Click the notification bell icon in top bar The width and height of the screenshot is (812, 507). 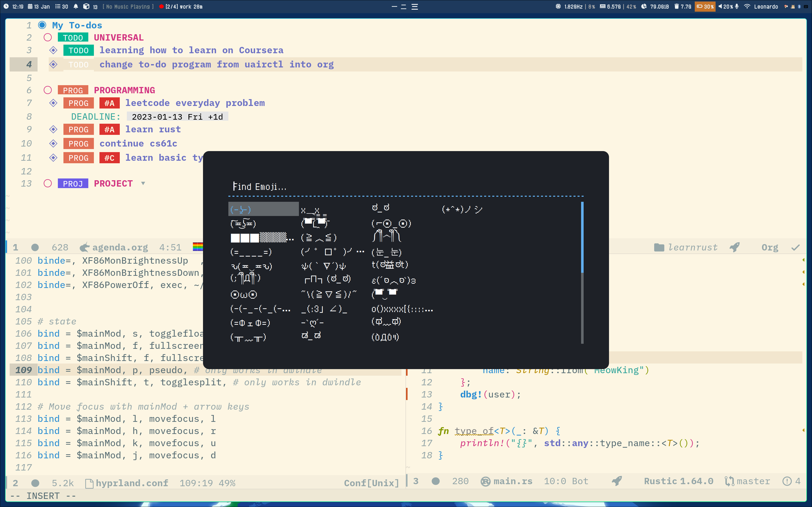tap(76, 6)
